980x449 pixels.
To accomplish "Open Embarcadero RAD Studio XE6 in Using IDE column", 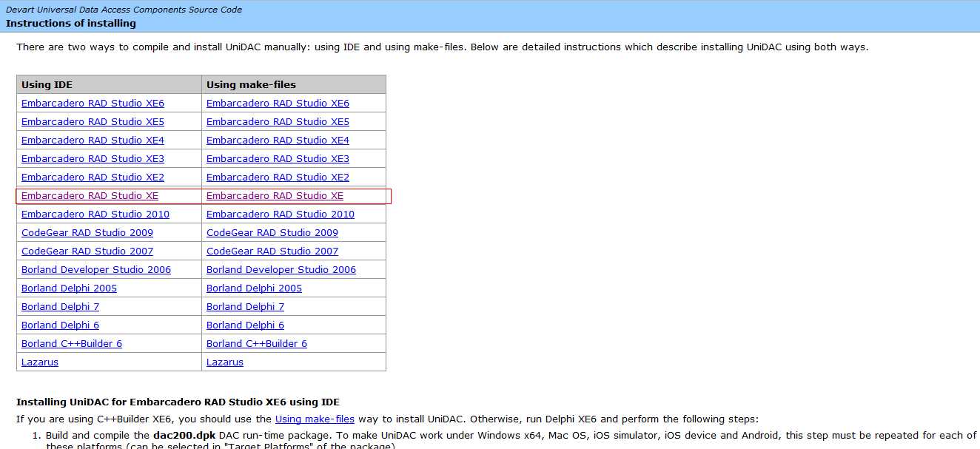I will (93, 104).
